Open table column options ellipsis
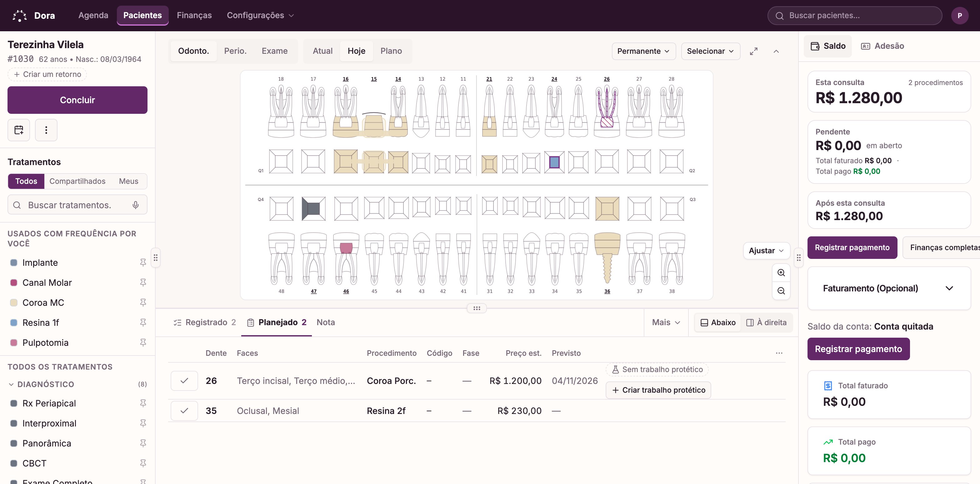Screen dimensions: 980x484 (779, 353)
